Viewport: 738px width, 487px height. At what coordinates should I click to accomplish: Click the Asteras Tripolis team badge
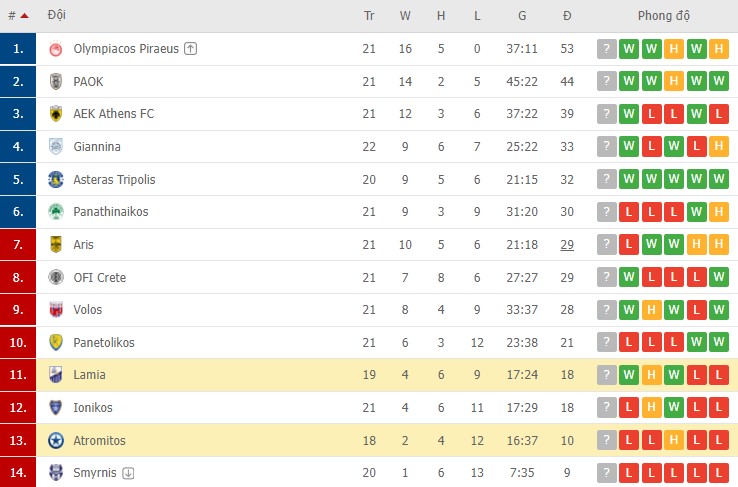[56, 180]
